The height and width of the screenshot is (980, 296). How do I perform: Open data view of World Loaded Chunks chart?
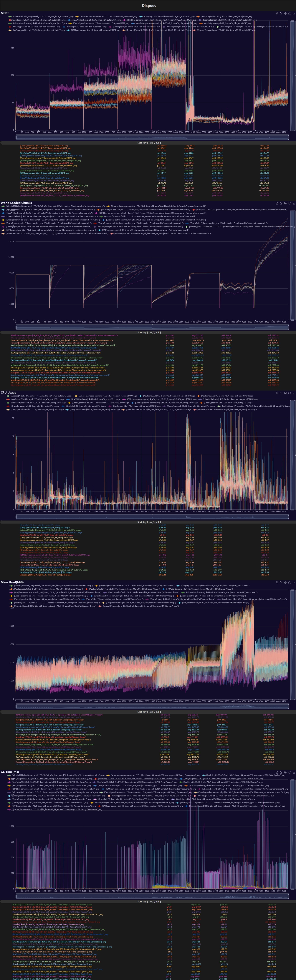(277, 203)
